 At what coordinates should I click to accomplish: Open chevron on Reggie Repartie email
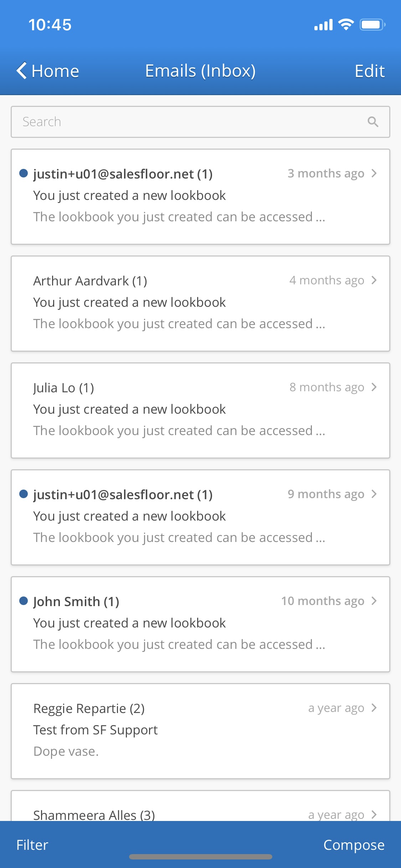(x=374, y=708)
